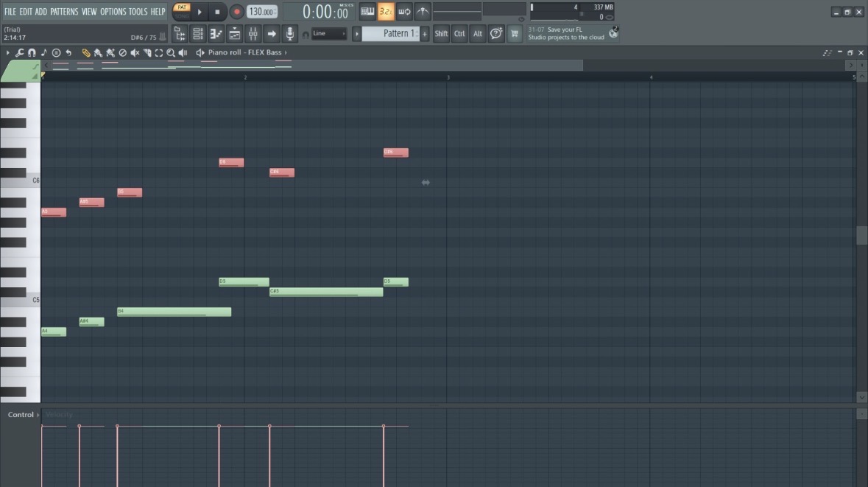868x487 pixels.
Task: Open the Line snap dropdown
Action: click(329, 34)
